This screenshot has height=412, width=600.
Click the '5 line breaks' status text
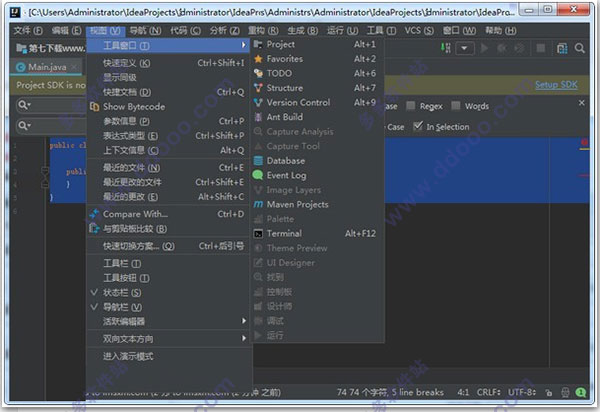pyautogui.click(x=417, y=392)
